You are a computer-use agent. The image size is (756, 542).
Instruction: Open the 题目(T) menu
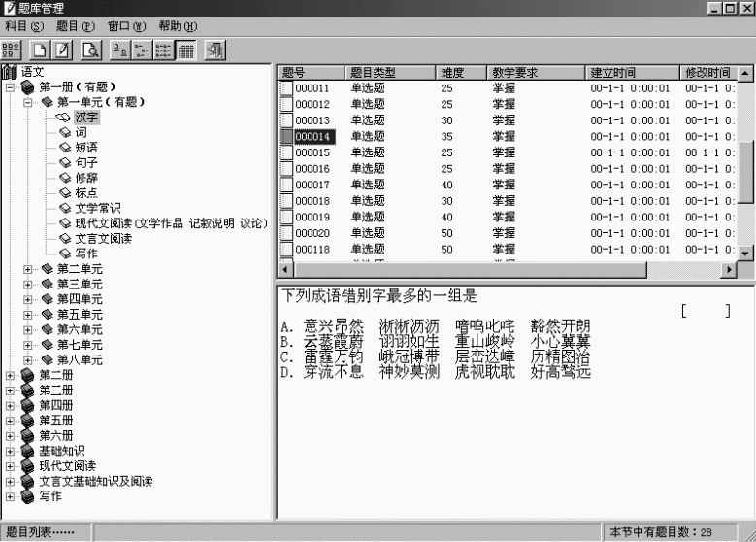[76, 25]
